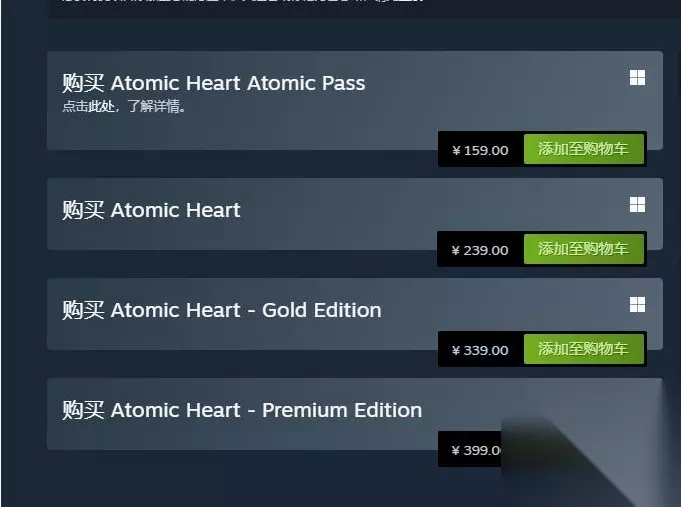The image size is (681, 507).
Task: Select the "Atomic Heart - Premium Edition" title
Action: pyautogui.click(x=266, y=410)
